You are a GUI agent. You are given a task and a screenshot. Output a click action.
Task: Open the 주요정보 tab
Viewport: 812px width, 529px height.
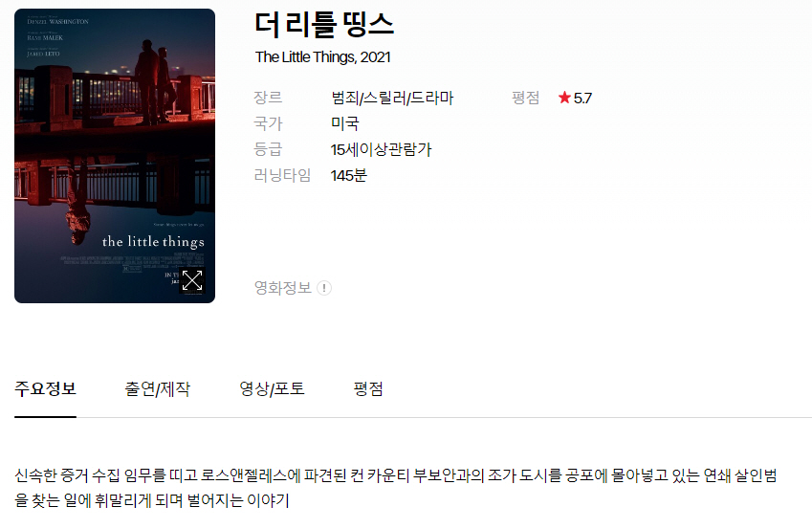point(45,388)
